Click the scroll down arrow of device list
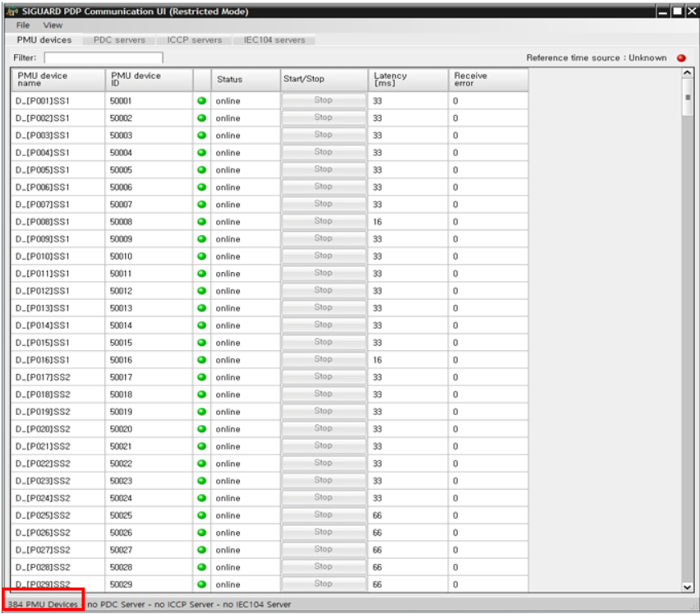This screenshot has width=700, height=614. (688, 587)
